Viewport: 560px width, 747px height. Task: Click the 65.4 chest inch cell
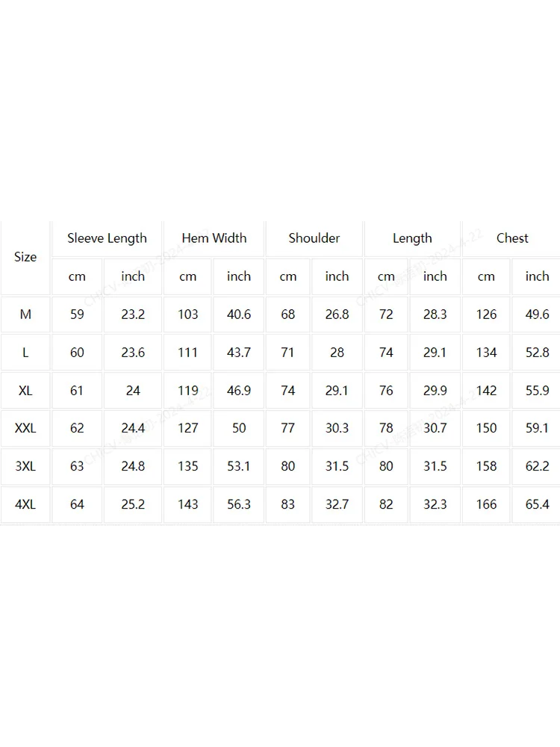click(537, 504)
